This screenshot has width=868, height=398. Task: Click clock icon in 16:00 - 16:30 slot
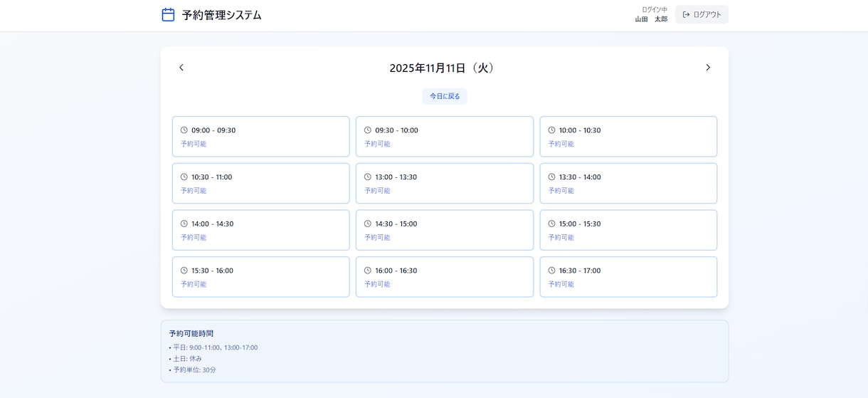pos(368,271)
